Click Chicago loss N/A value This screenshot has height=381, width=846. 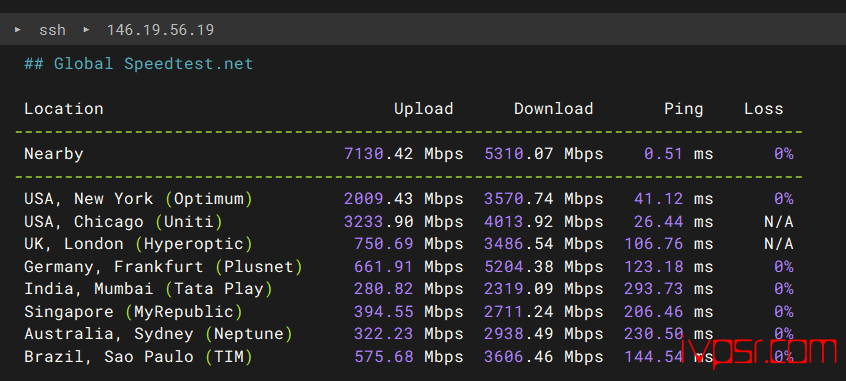click(779, 221)
